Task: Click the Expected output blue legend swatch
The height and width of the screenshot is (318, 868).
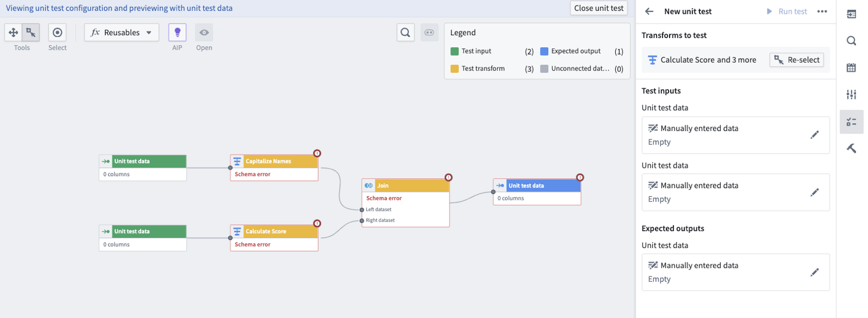Action: click(x=544, y=51)
